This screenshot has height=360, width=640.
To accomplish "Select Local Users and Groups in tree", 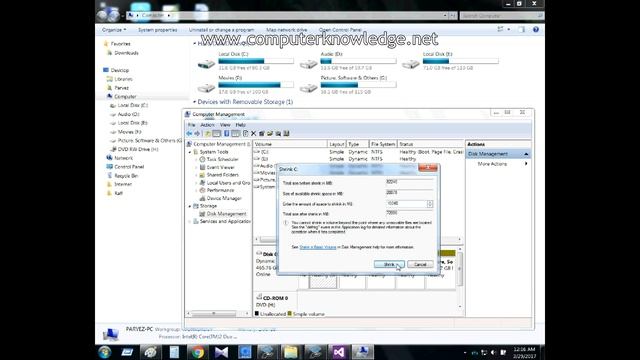I will click(x=228, y=183).
